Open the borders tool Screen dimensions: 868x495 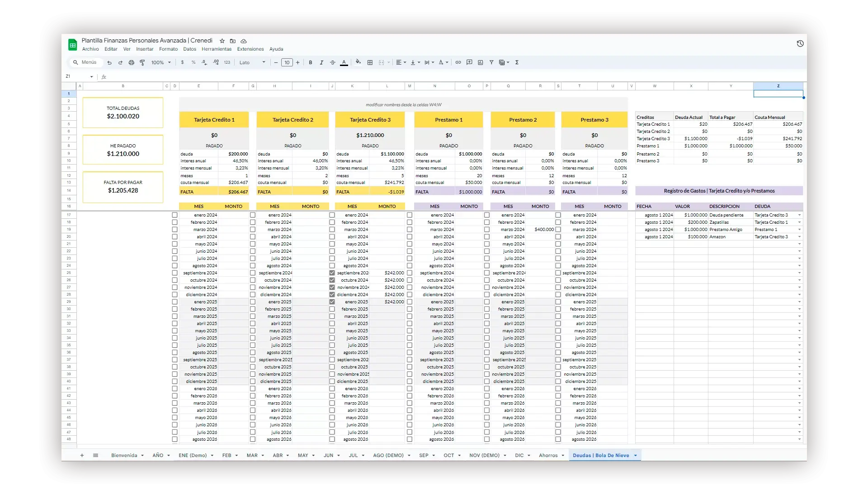tap(370, 62)
